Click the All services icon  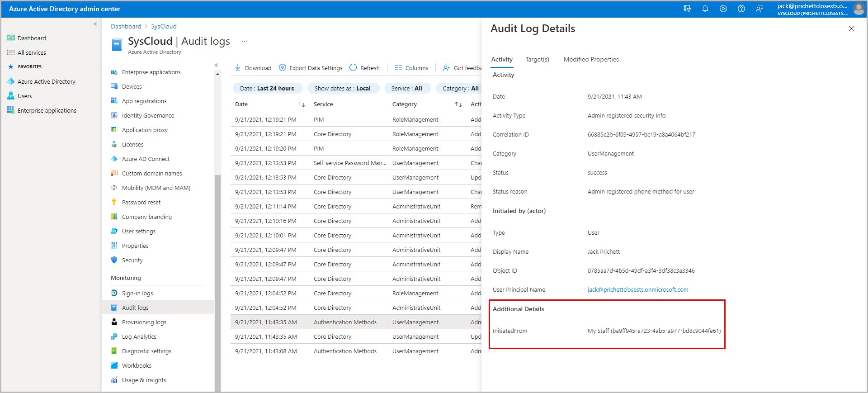click(11, 52)
